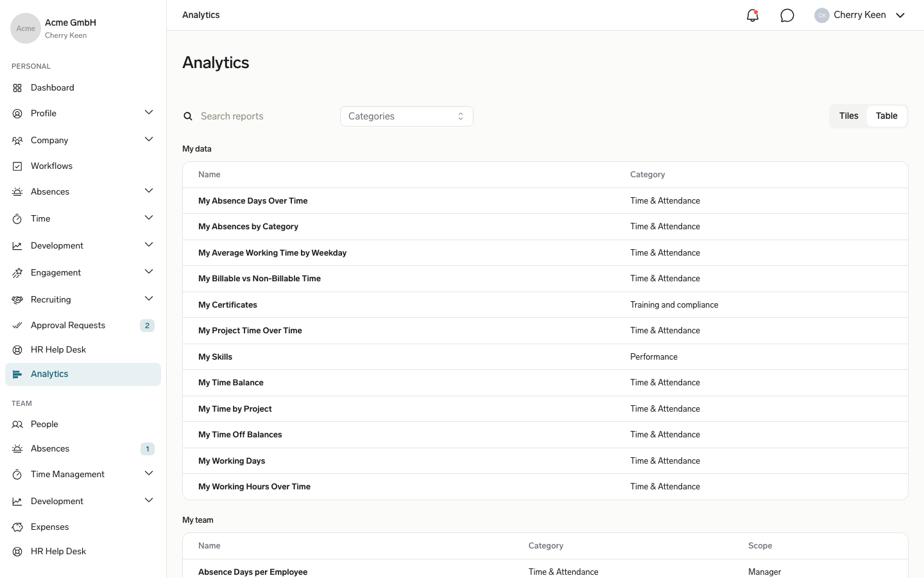Viewport: 924px width, 578px height.
Task: Click the People team icon
Action: 17,425
